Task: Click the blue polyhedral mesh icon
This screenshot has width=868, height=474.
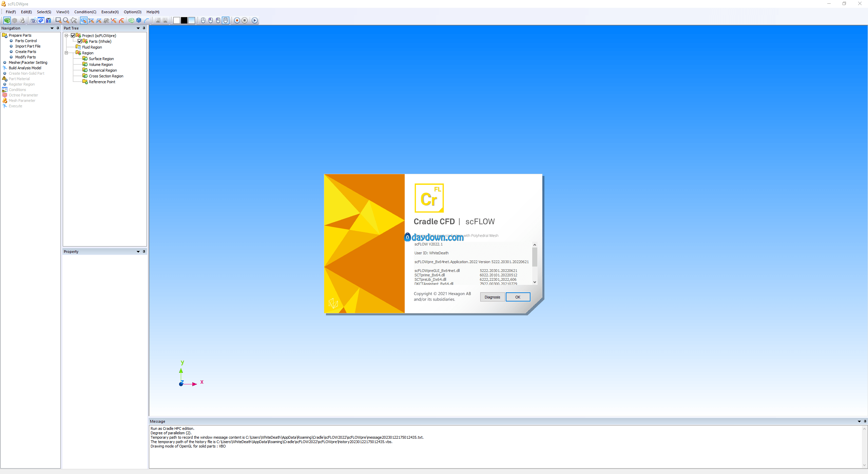Action: (139, 20)
